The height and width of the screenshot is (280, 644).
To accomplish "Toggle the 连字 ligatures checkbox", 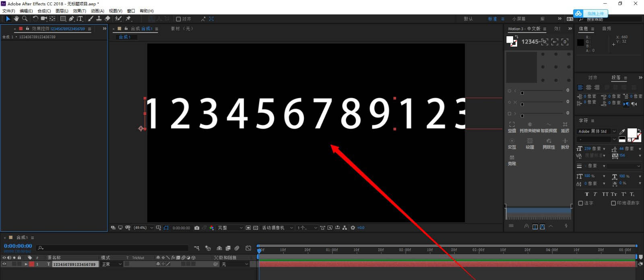I will tap(580, 203).
